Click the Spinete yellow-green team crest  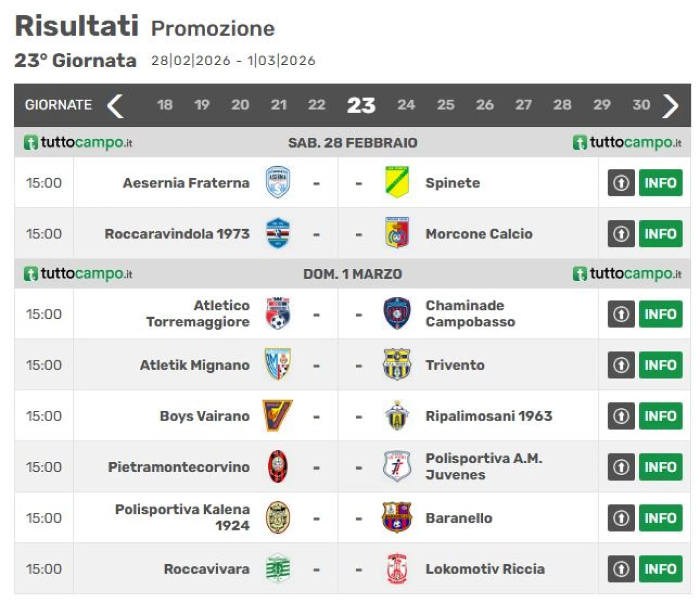(397, 183)
